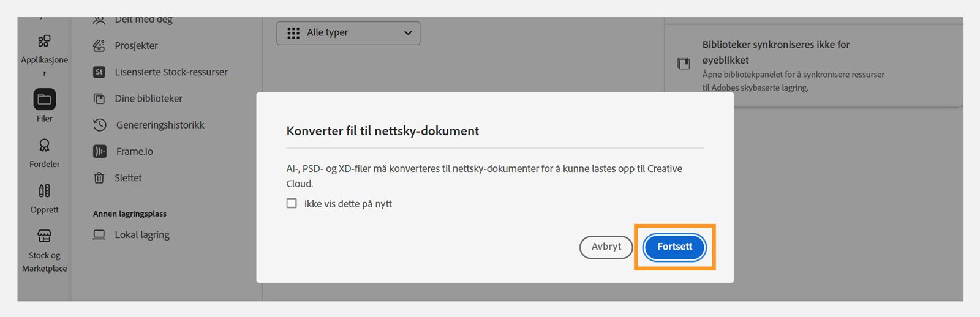
Task: Open Prosjekter in the file menu
Action: 136,45
